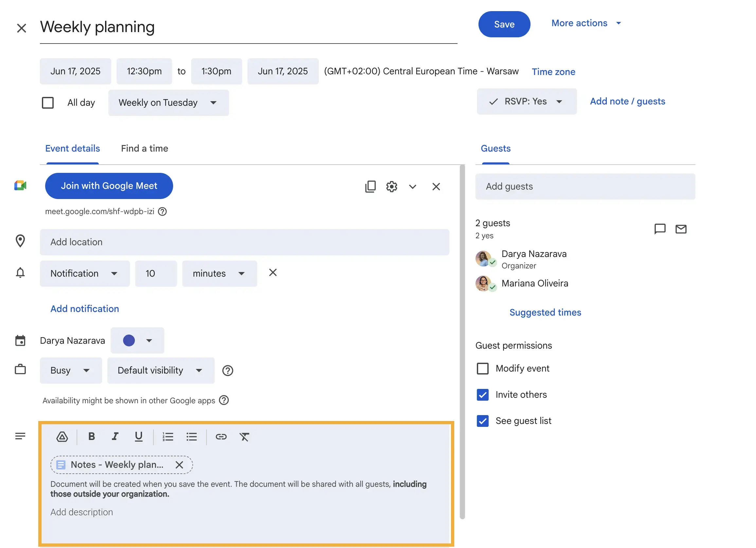756x548 pixels.
Task: Copy the Google Meet joining info
Action: 370,186
